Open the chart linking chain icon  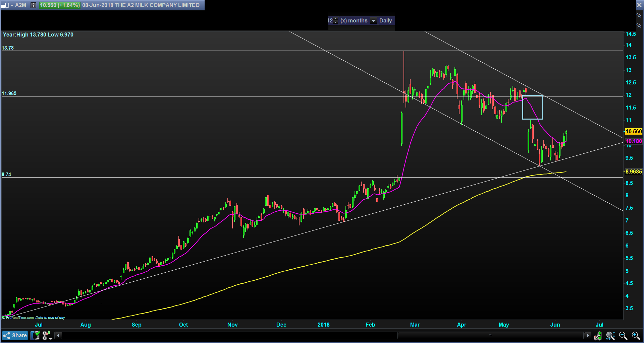(46, 335)
